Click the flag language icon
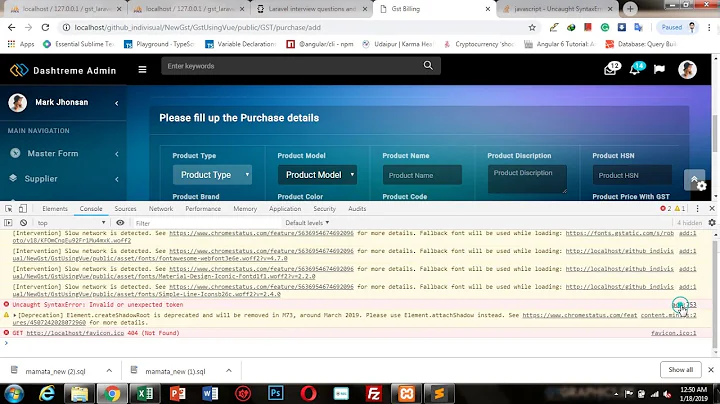The image size is (720, 404). point(660,70)
